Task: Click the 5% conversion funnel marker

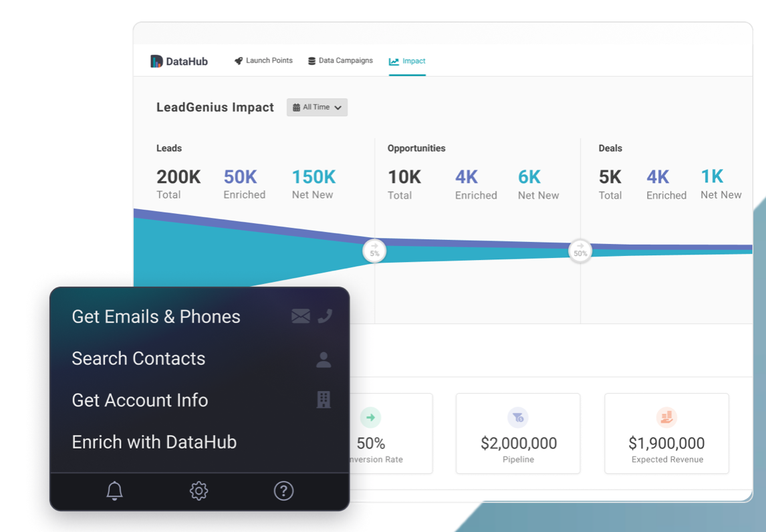Action: [x=374, y=251]
